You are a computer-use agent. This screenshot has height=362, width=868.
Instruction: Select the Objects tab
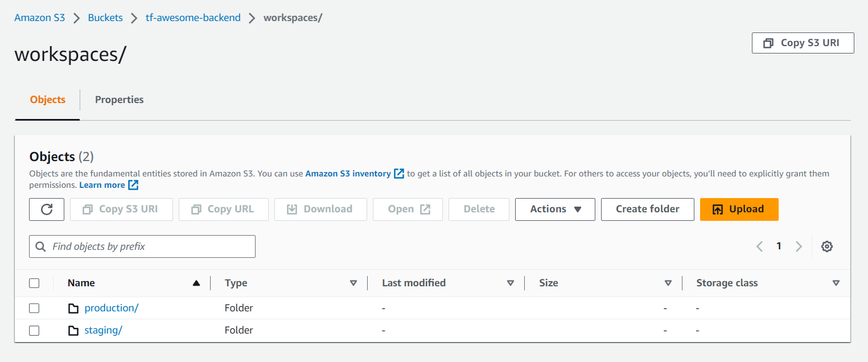(48, 100)
